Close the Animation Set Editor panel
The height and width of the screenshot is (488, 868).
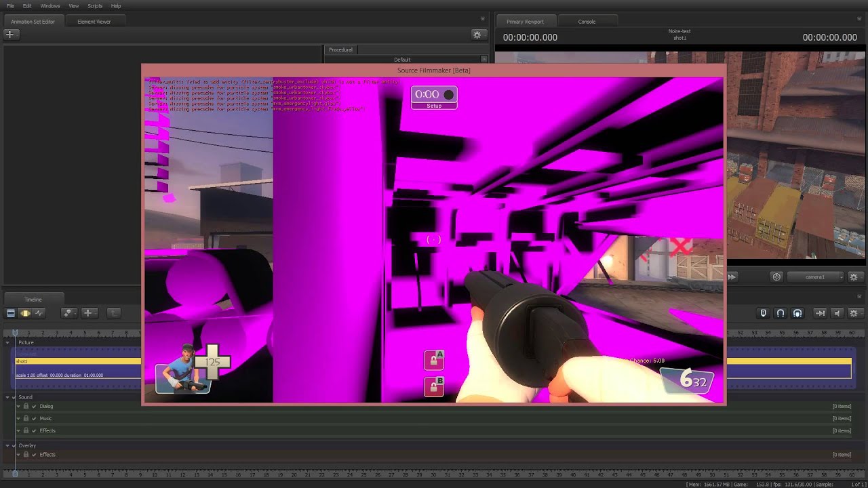[483, 19]
